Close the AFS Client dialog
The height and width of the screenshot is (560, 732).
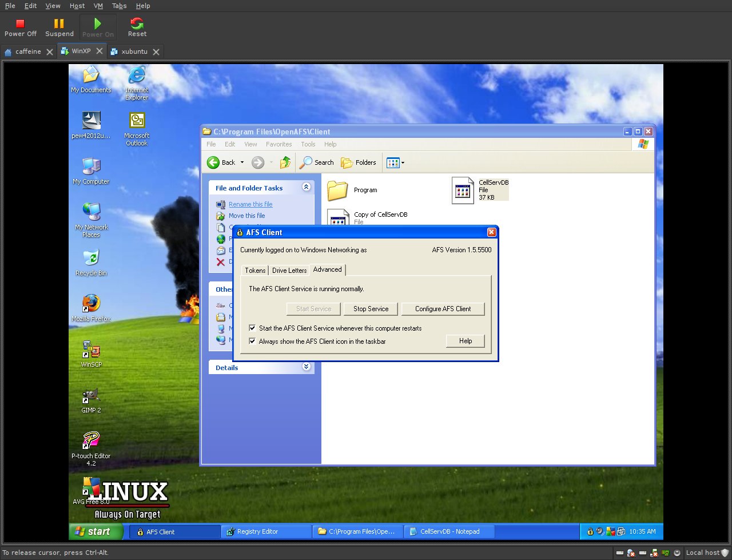pyautogui.click(x=491, y=232)
